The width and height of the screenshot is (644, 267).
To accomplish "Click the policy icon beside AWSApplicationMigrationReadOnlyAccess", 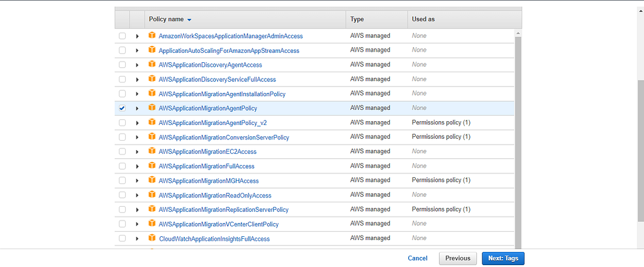I will (x=152, y=195).
